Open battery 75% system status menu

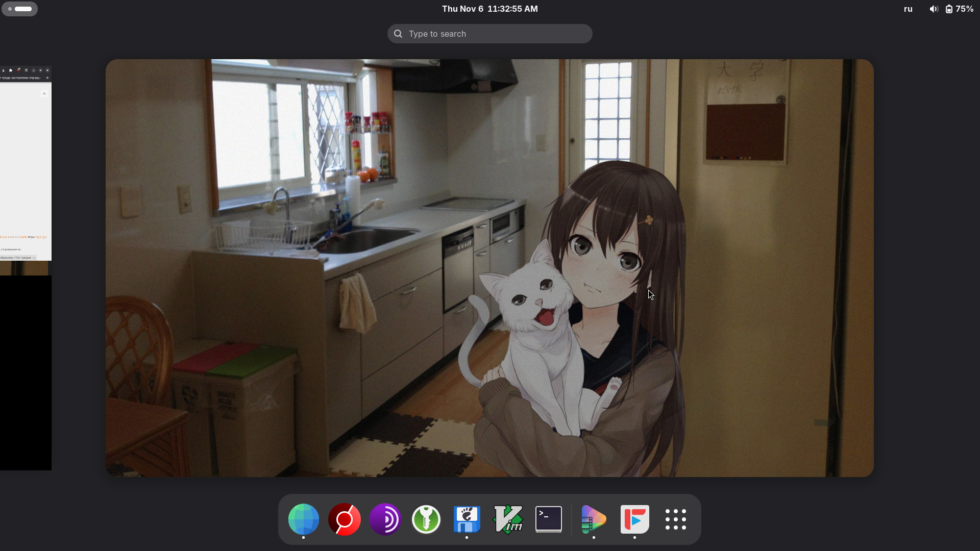pyautogui.click(x=960, y=9)
